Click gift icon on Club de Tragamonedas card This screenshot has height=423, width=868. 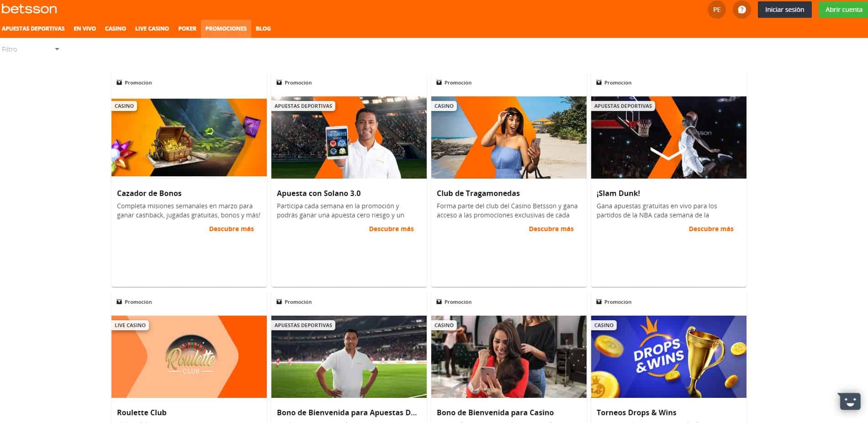[x=439, y=83]
